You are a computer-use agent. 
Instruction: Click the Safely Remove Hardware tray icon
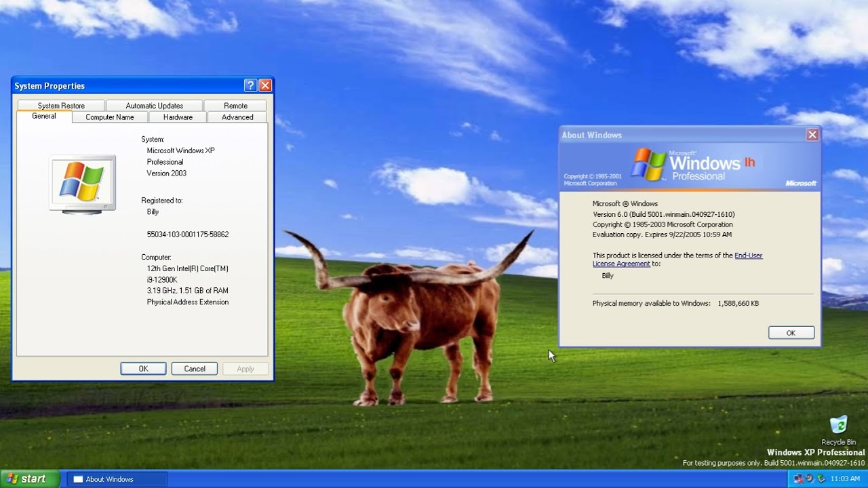[821, 479]
